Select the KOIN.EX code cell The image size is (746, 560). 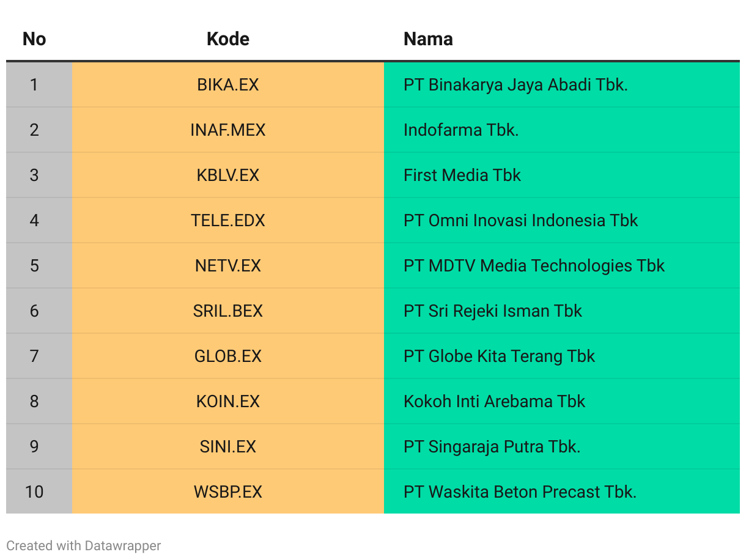[228, 401]
